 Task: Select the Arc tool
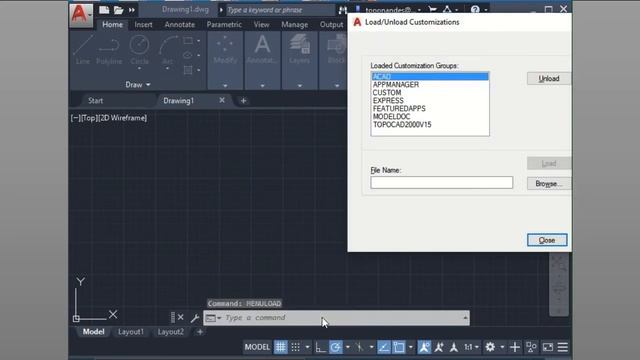coord(168,50)
